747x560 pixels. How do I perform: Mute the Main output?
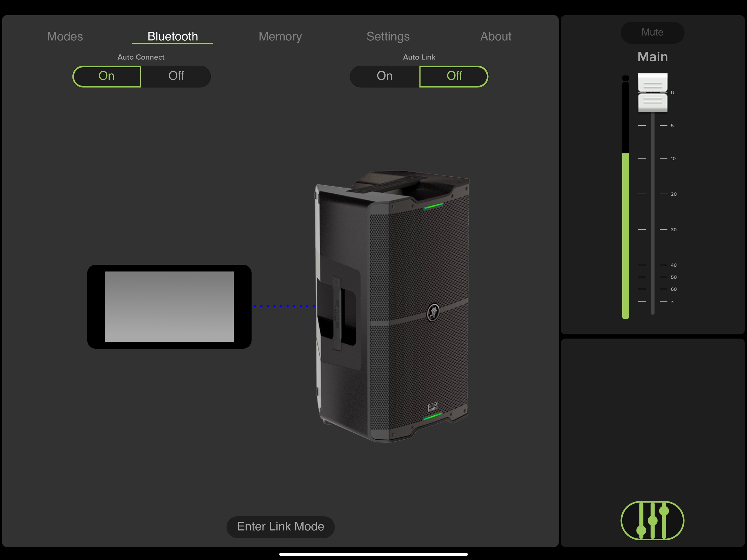[652, 33]
